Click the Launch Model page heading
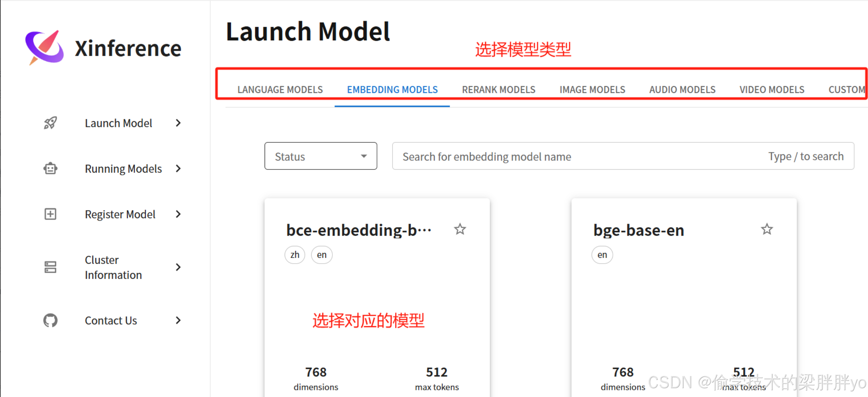868x397 pixels. point(308,32)
